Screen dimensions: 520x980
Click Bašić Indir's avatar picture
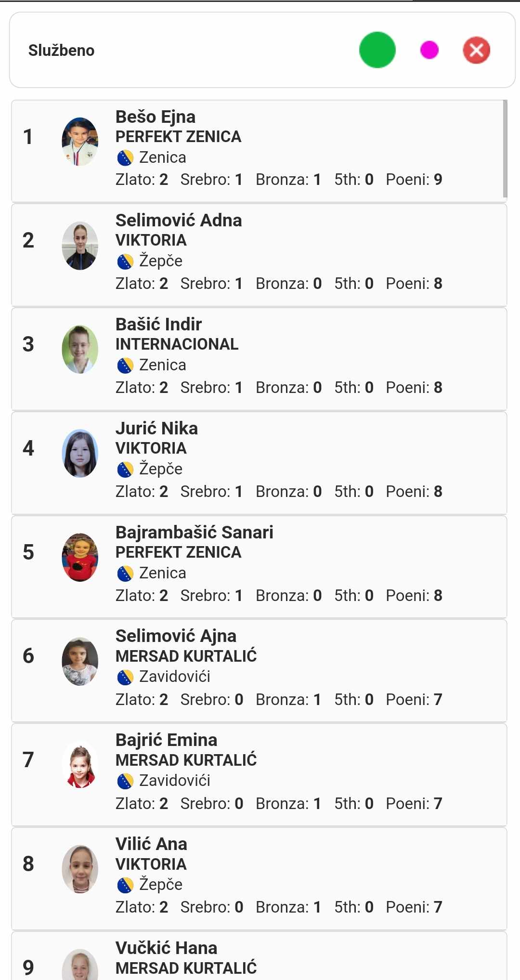tap(80, 350)
